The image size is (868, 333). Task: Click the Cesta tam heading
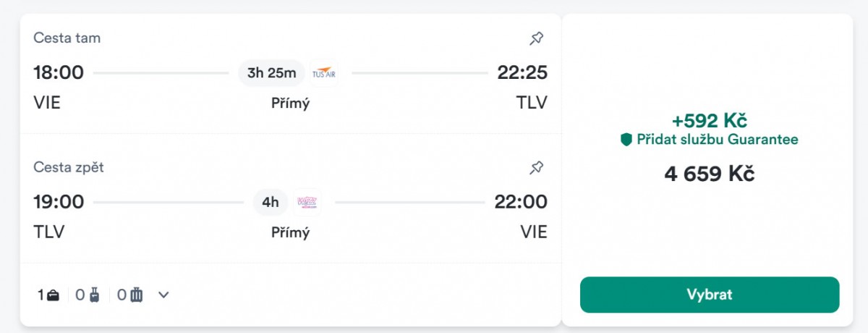click(67, 38)
